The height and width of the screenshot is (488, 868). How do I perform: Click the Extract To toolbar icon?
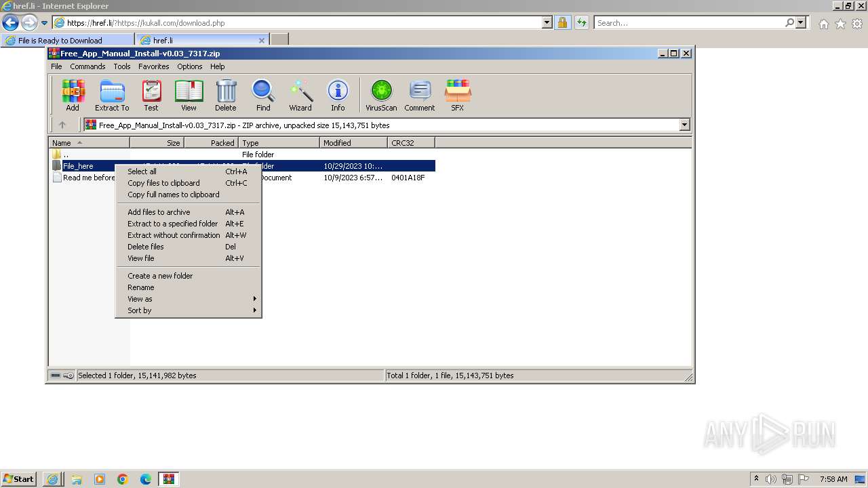[112, 95]
